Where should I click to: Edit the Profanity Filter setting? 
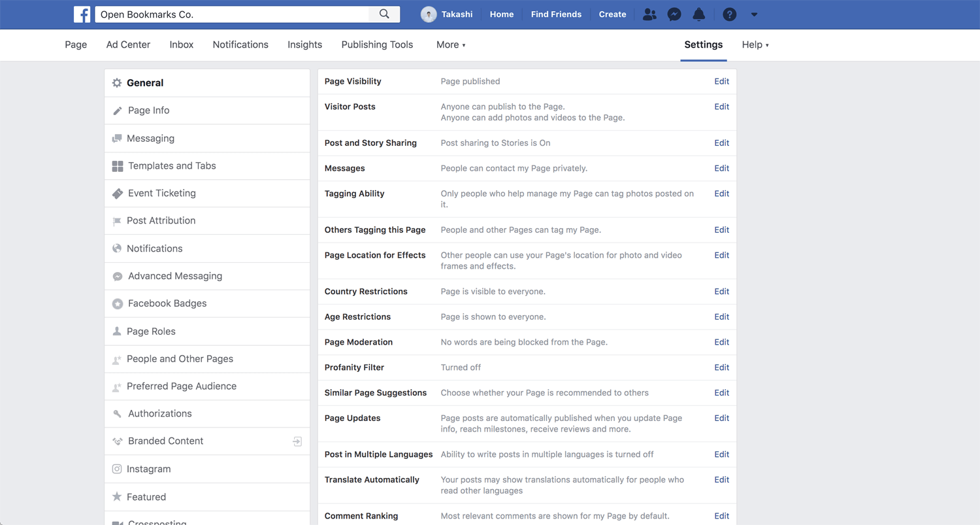coord(721,367)
